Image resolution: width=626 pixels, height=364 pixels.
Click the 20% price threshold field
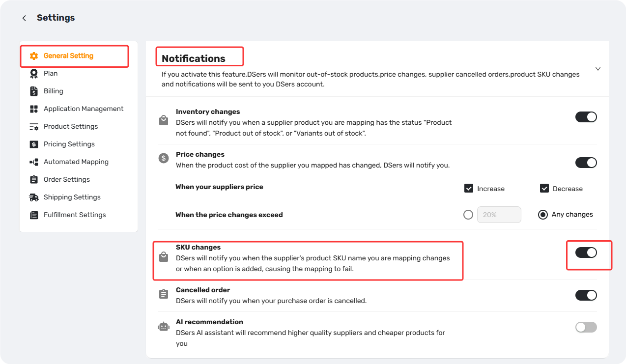pyautogui.click(x=499, y=215)
